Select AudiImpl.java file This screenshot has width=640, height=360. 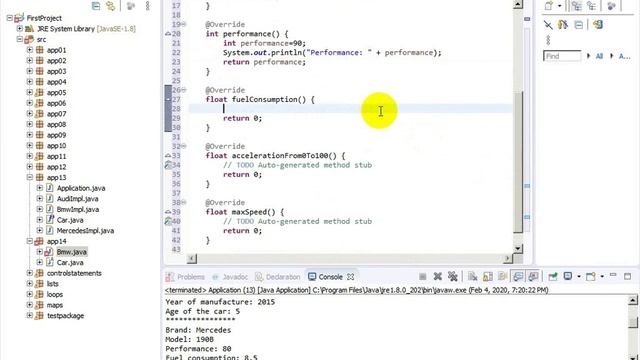(77, 199)
